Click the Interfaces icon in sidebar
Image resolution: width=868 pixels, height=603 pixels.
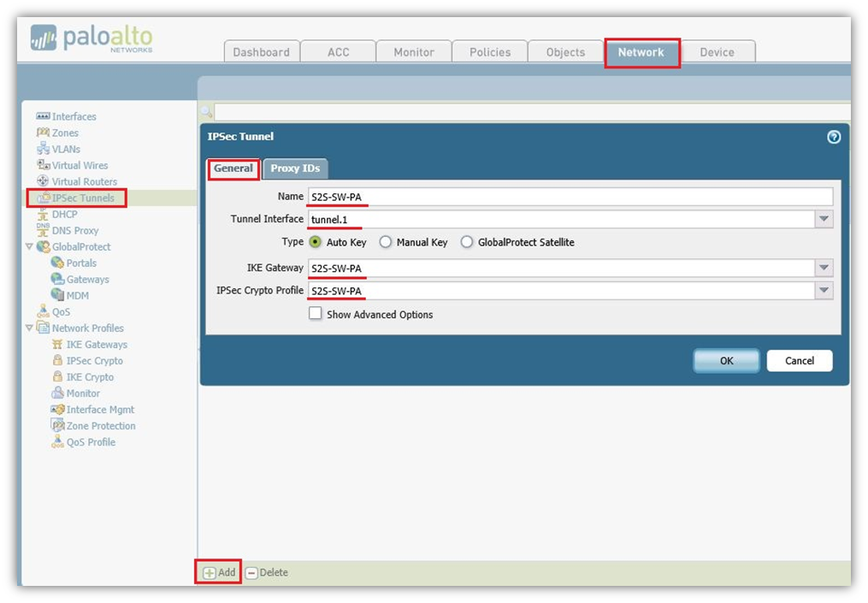[x=43, y=116]
